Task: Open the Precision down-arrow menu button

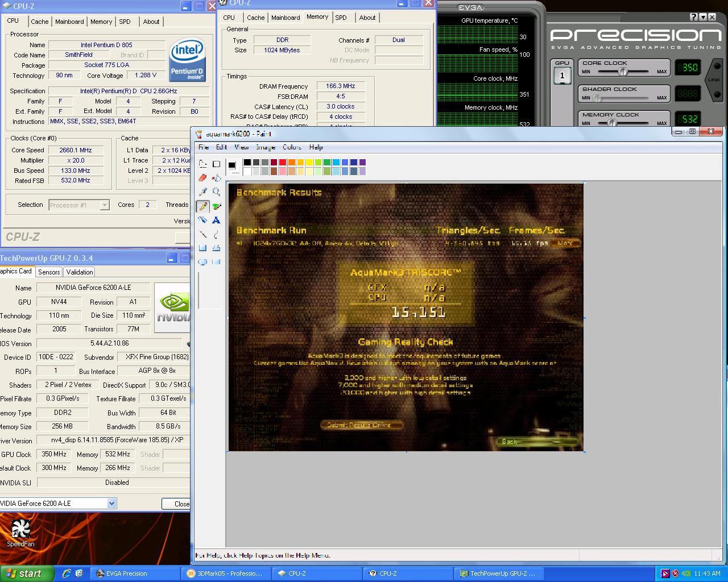Action: 703,18
